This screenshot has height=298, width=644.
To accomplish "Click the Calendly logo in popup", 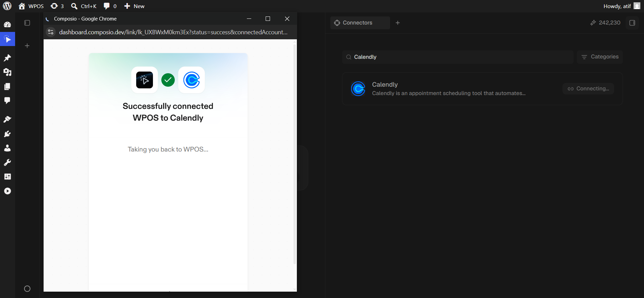I will coord(192,80).
